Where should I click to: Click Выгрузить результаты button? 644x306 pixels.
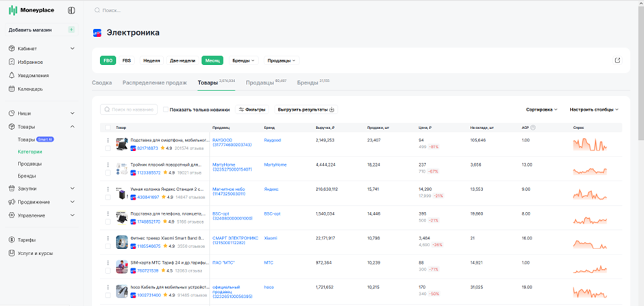click(x=306, y=109)
